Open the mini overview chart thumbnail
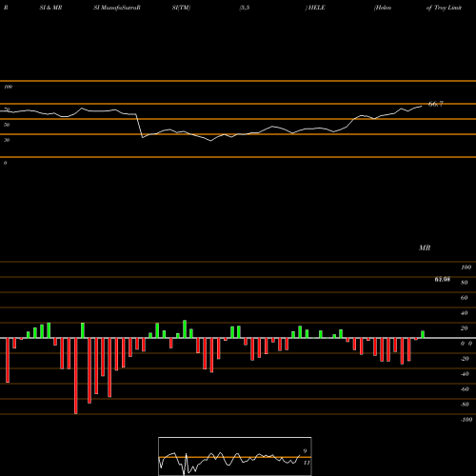 (235, 456)
